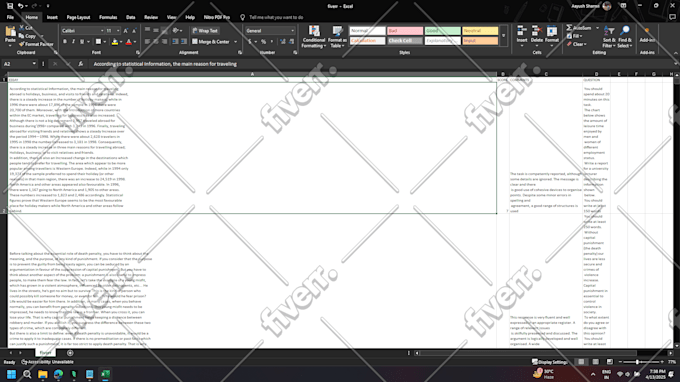Click the yellow fill color swatch

tap(114, 42)
